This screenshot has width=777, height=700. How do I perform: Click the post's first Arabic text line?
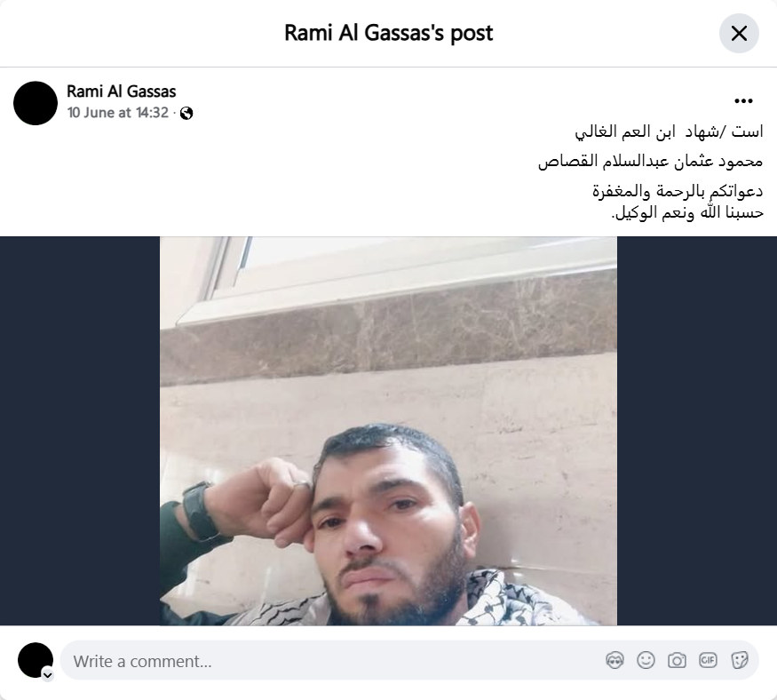click(669, 131)
